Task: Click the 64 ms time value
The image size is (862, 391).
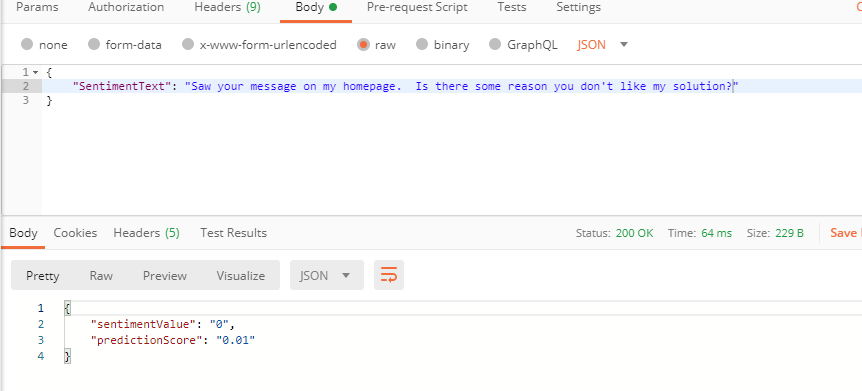Action: (x=716, y=233)
